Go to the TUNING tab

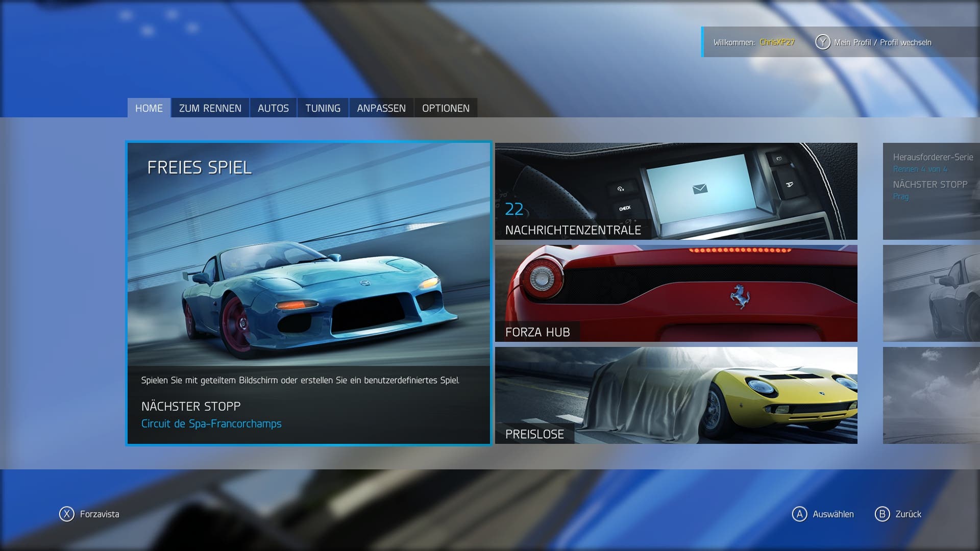(x=323, y=108)
